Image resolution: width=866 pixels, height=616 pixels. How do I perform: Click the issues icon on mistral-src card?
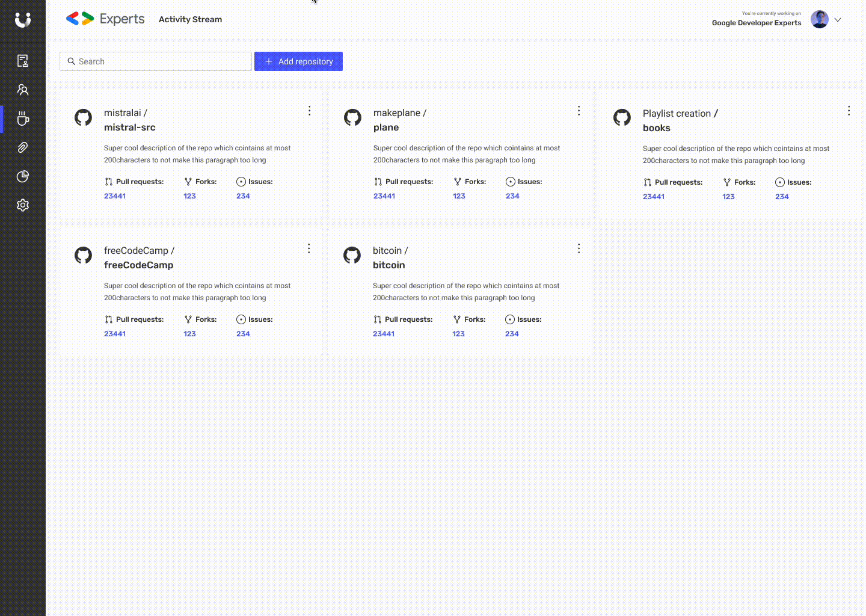click(241, 182)
